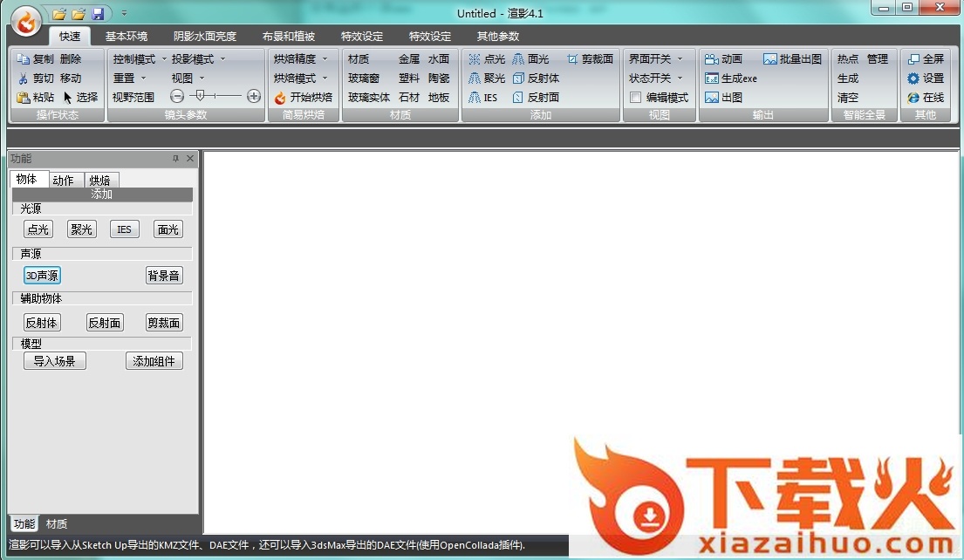
Task: Switch to the 基本环境 ribbon tab
Action: tap(126, 37)
